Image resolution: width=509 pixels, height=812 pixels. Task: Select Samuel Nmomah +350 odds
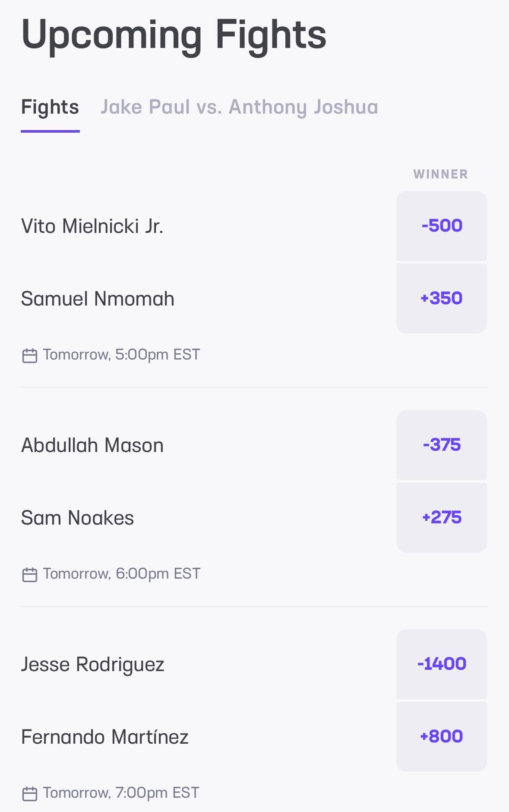point(441,298)
